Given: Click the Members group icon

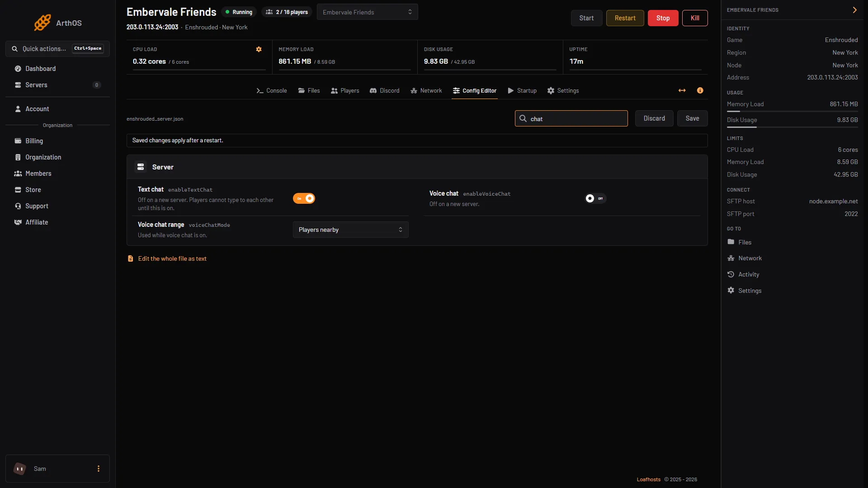Looking at the screenshot, I should (x=18, y=174).
